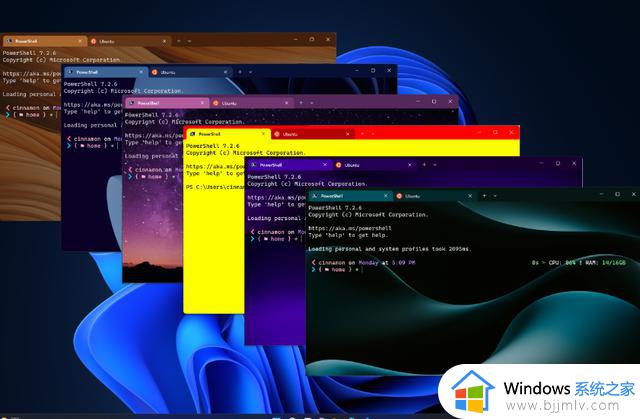Maximize the yellow terminal window
Image resolution: width=640 pixels, height=419 pixels.
[495, 132]
